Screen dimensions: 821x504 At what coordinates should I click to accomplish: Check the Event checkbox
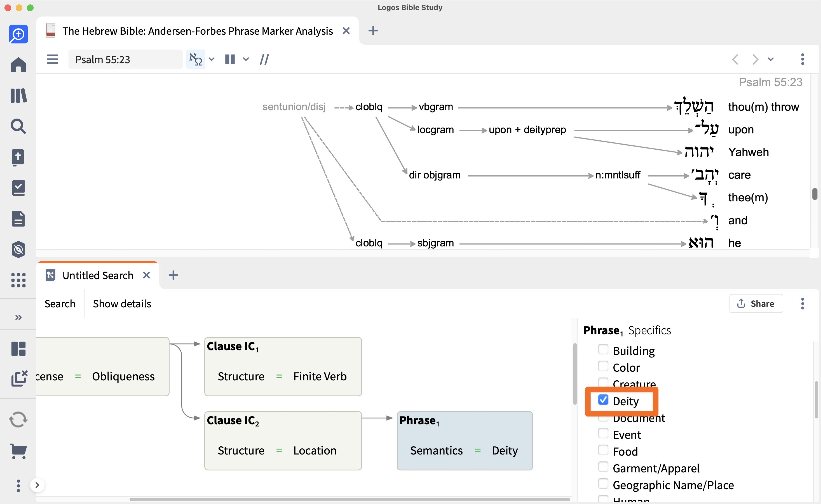point(603,433)
